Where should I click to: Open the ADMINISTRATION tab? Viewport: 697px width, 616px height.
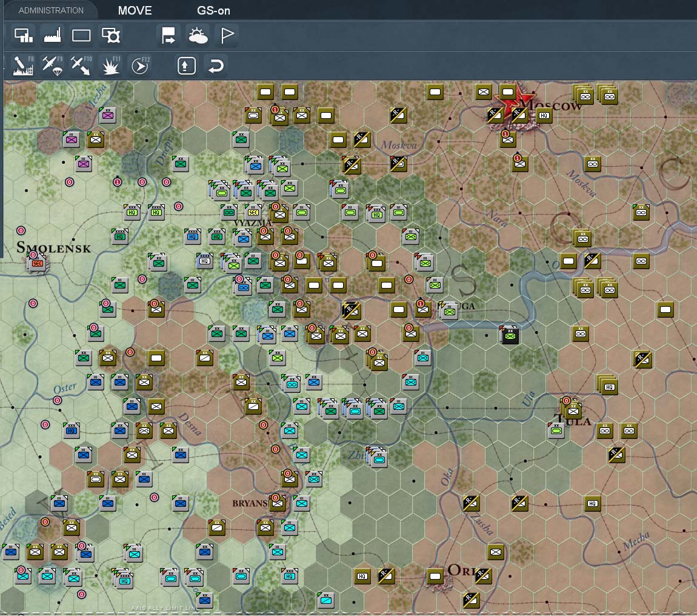[x=51, y=10]
